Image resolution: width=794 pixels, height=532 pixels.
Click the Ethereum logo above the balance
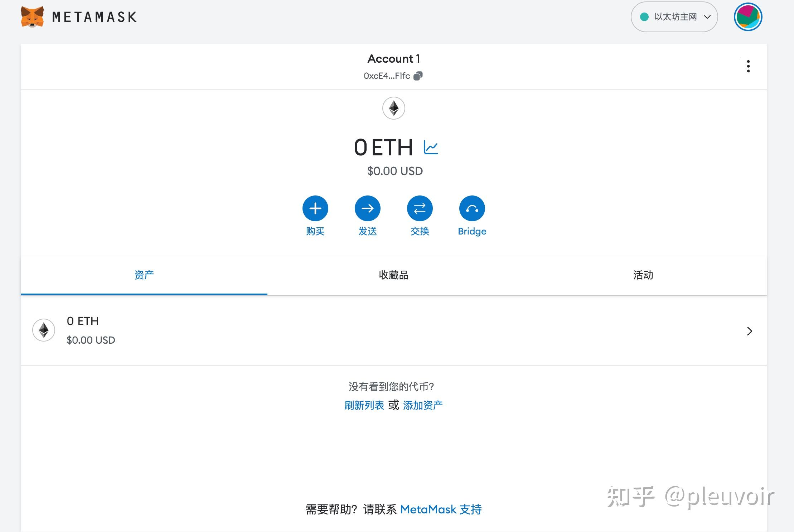[x=394, y=108]
